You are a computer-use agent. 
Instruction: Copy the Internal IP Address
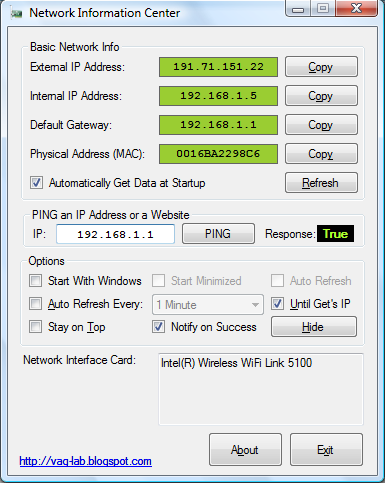321,96
